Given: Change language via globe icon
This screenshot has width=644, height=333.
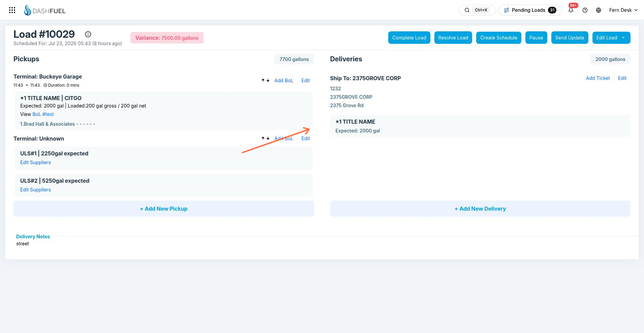Looking at the screenshot, I should click(x=599, y=10).
